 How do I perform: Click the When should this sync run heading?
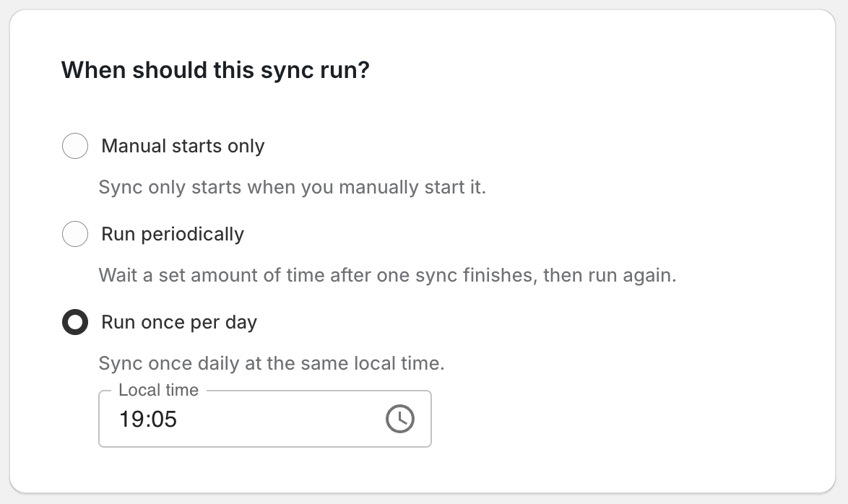216,69
